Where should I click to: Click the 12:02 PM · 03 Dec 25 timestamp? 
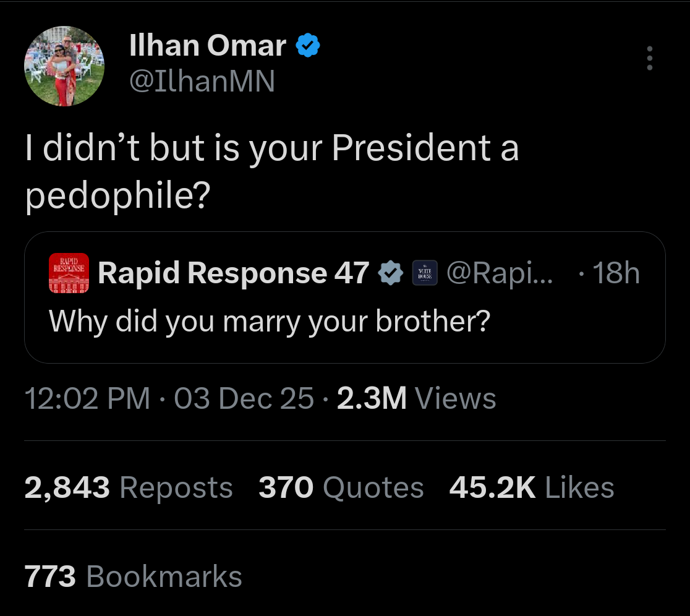(x=169, y=398)
